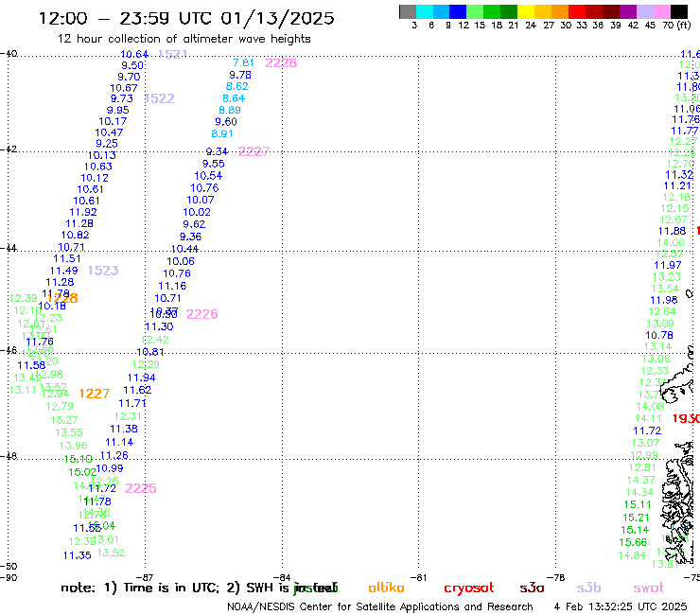
Task: Click the cyan legend swatch above 6
Action: tap(425, 11)
